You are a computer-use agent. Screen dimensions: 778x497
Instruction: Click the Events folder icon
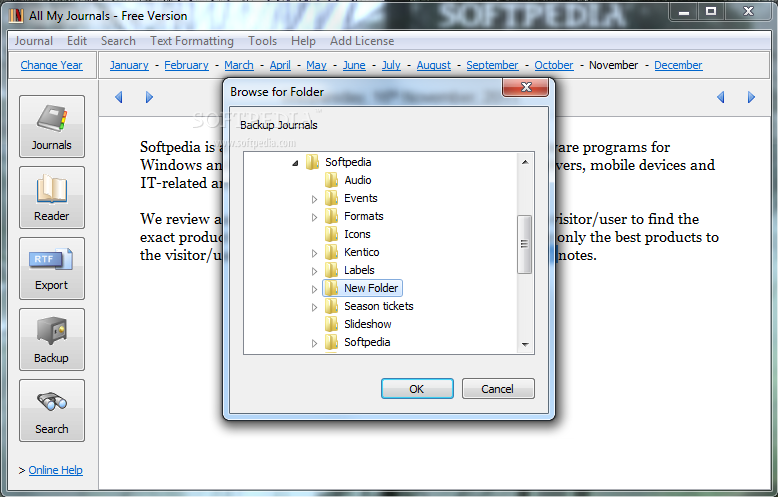[x=331, y=198]
